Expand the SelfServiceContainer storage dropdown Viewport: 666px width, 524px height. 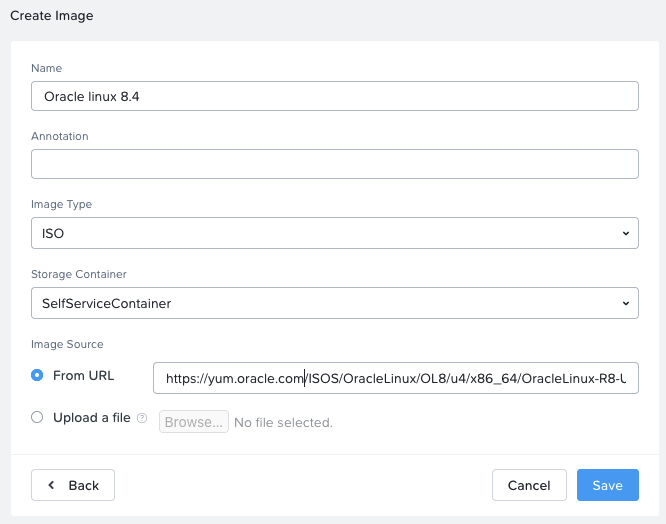click(x=335, y=303)
